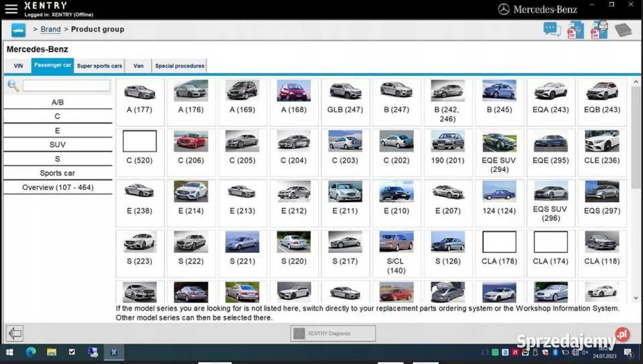Choose C (520) model tile
This screenshot has width=643, height=364.
[x=140, y=153]
